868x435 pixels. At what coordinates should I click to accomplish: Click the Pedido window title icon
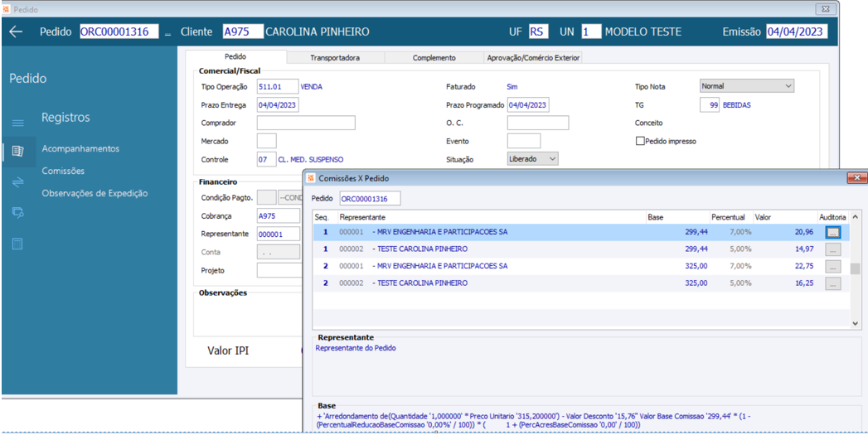(x=7, y=9)
